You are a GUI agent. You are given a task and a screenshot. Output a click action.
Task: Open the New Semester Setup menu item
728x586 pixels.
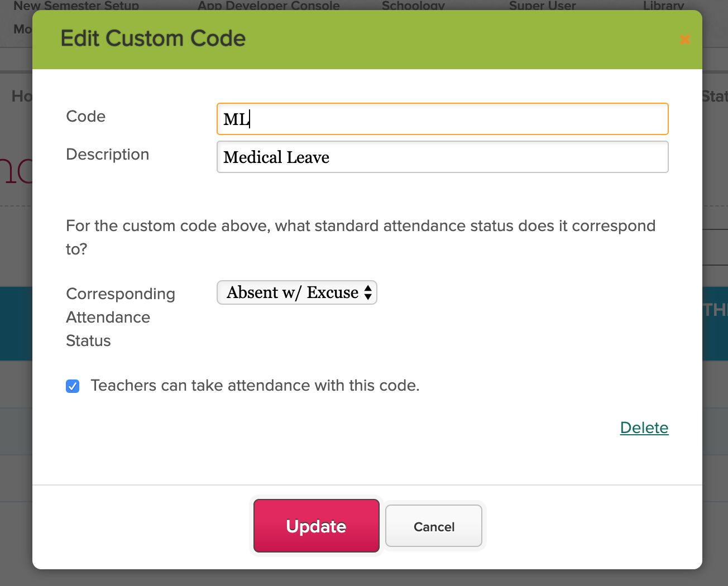pyautogui.click(x=76, y=6)
